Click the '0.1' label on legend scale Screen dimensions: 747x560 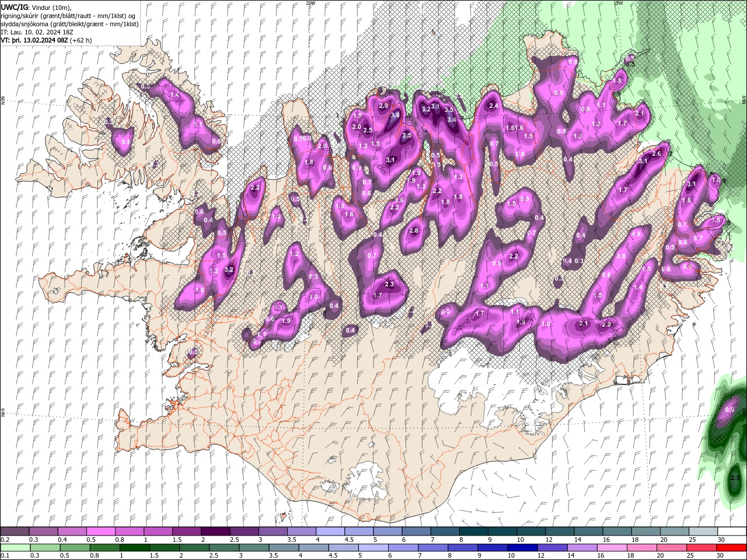click(5, 556)
